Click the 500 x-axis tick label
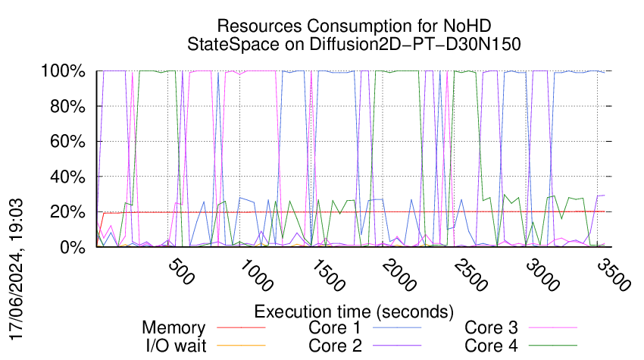This screenshot has height=360, width=644. click(181, 271)
